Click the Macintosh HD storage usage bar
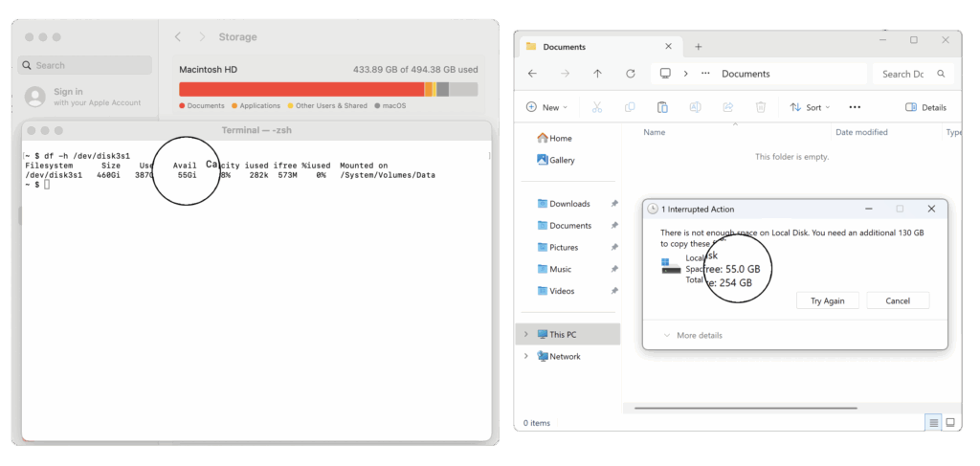The height and width of the screenshot is (466, 980). tap(327, 89)
